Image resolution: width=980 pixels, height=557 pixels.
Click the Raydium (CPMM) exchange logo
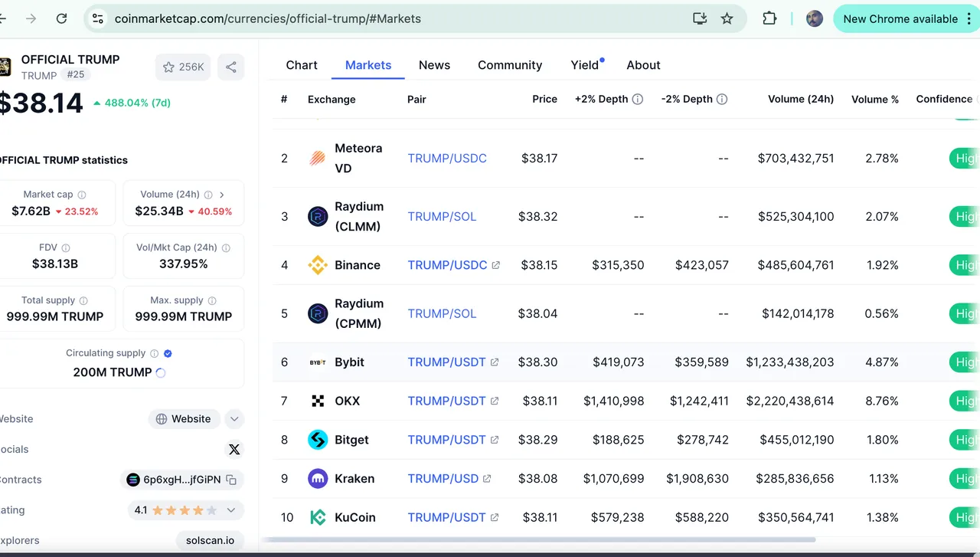318,313
